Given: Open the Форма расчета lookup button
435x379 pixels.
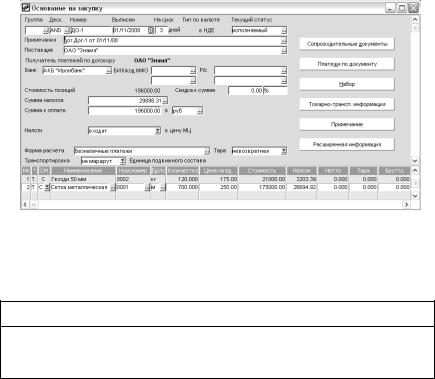Looking at the screenshot, I should point(207,151).
